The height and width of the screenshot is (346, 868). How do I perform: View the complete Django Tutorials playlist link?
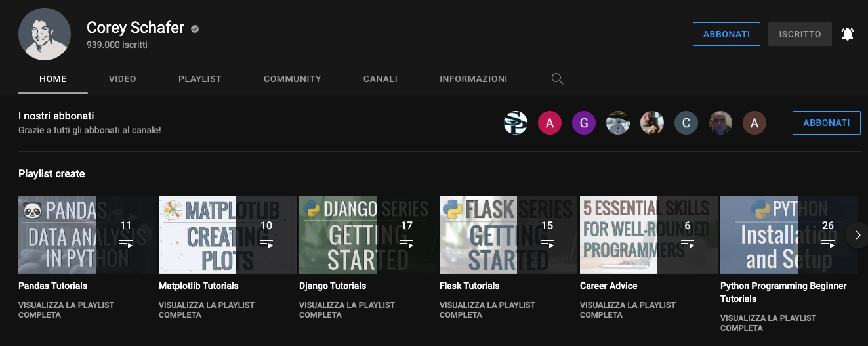coord(347,310)
